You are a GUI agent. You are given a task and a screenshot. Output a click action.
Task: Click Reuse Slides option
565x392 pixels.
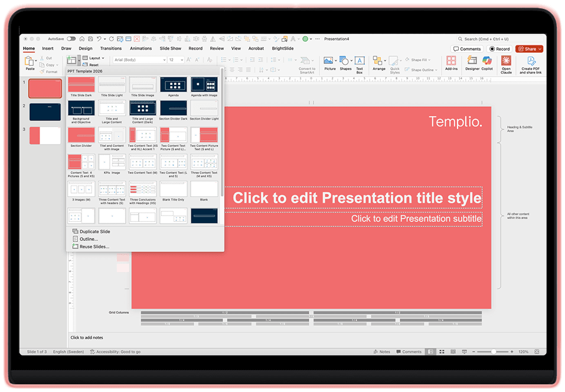click(x=93, y=246)
